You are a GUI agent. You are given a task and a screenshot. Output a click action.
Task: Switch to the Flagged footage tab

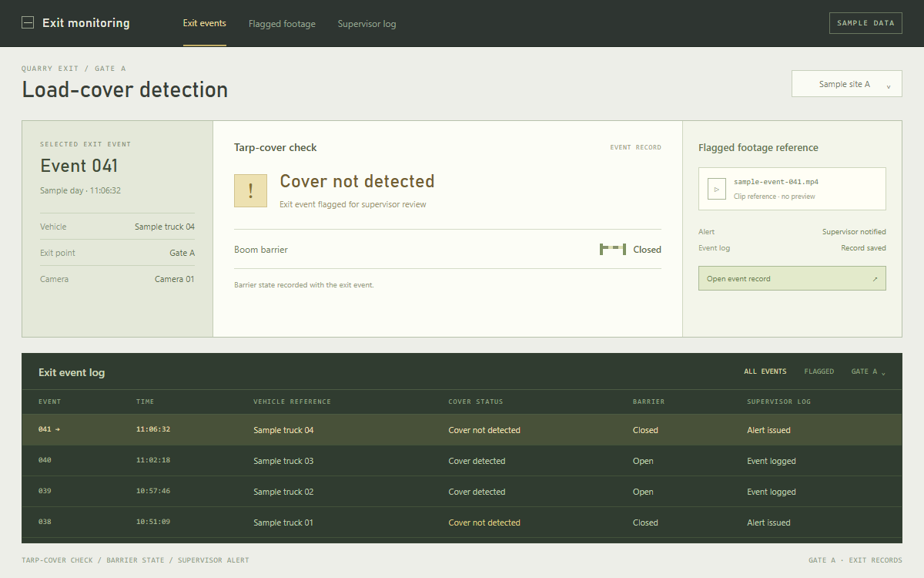pyautogui.click(x=282, y=24)
